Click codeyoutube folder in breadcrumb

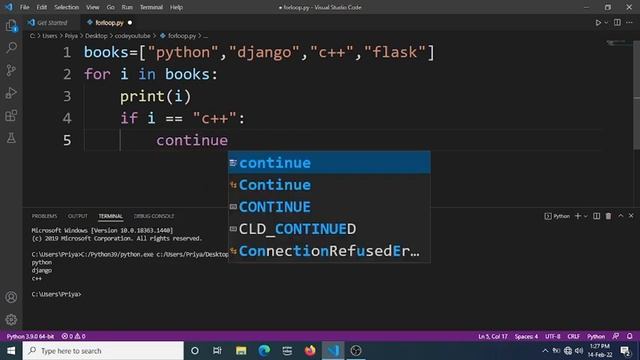(132, 36)
